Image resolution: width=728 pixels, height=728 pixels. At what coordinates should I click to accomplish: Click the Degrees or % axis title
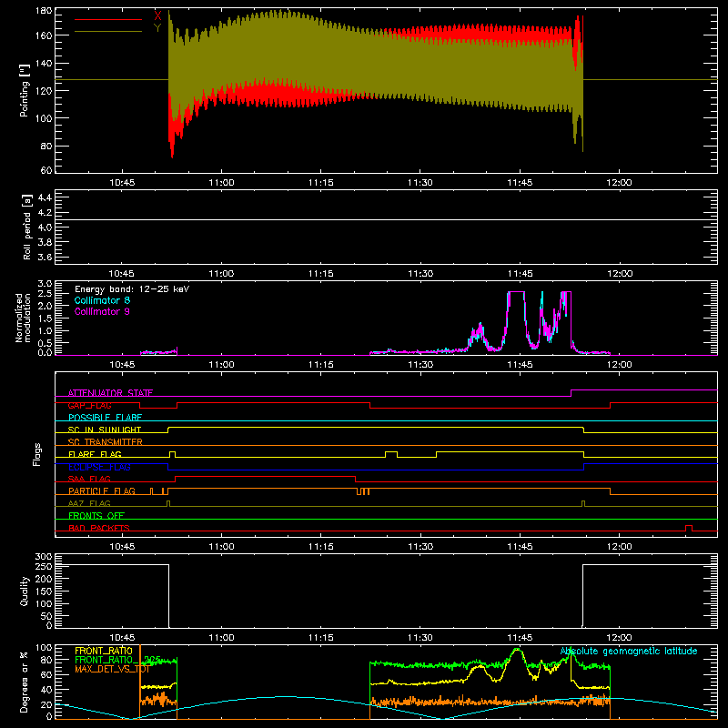[25, 682]
